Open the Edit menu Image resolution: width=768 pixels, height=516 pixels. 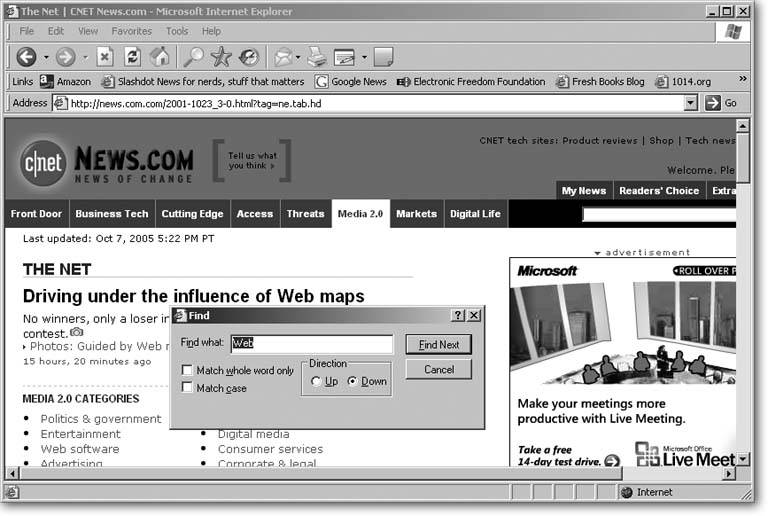click(55, 31)
